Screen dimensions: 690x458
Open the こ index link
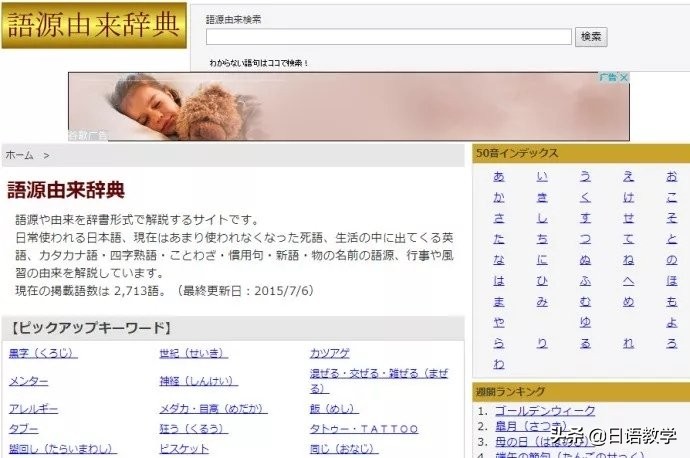(x=672, y=198)
